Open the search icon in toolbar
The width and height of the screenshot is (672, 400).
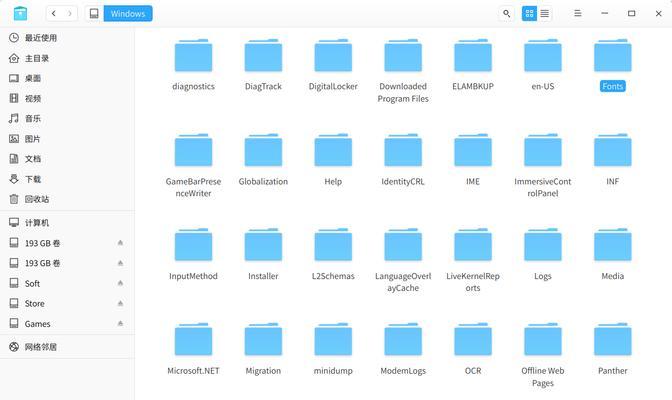[x=506, y=14]
